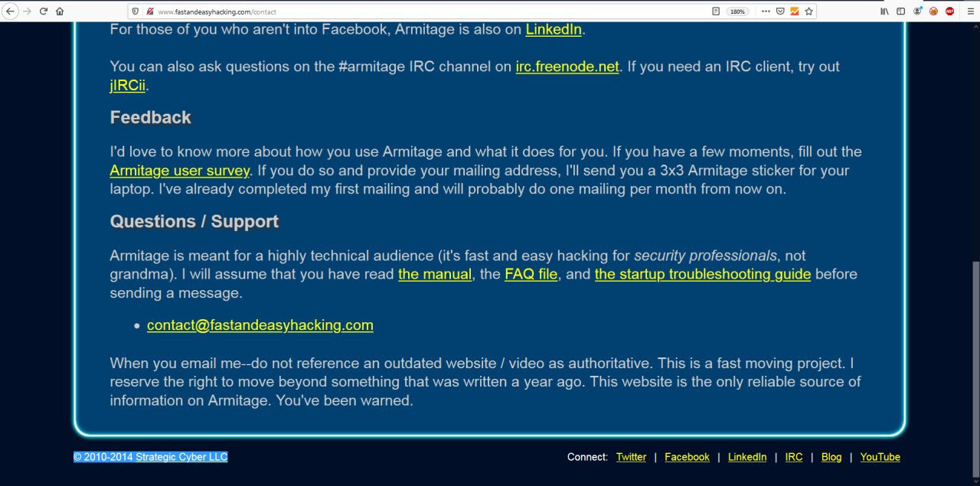
Task: Open the Adblock Plus extension
Action: point(949,11)
